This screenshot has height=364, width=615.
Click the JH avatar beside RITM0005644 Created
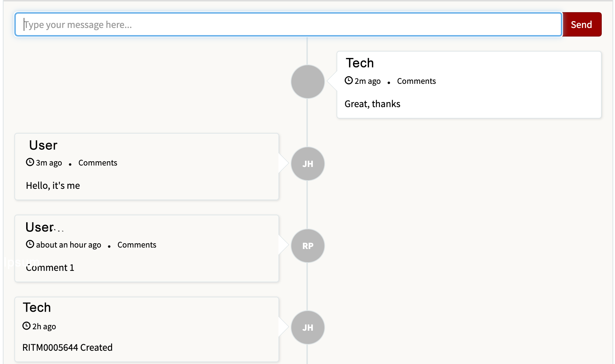pyautogui.click(x=307, y=327)
